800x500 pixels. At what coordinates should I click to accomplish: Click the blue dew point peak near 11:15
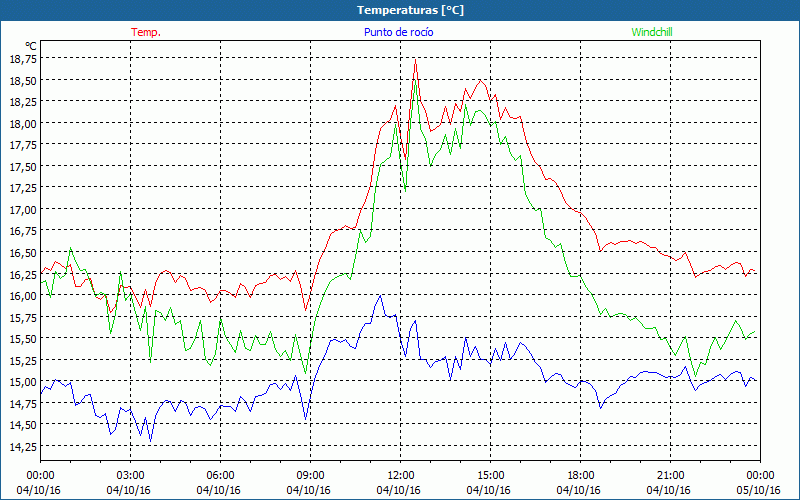[380, 295]
